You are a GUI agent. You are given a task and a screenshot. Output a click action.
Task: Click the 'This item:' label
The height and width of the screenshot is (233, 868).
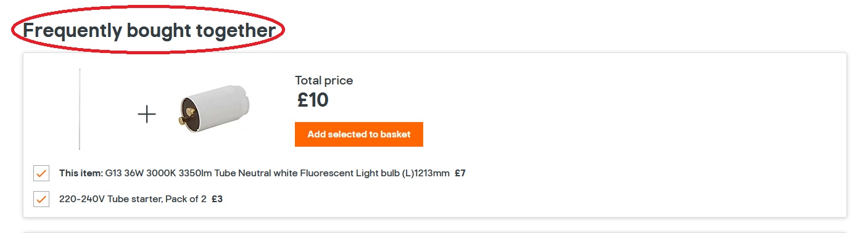click(81, 173)
